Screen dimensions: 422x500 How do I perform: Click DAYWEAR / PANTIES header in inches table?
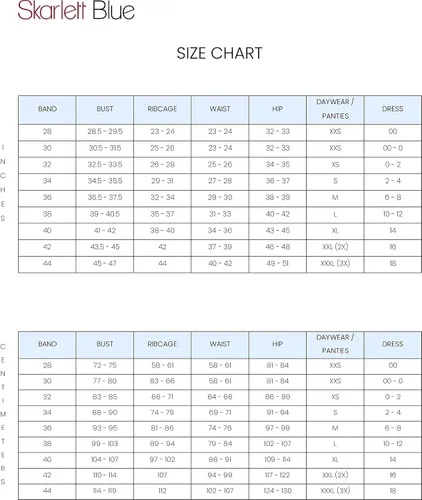(x=335, y=110)
